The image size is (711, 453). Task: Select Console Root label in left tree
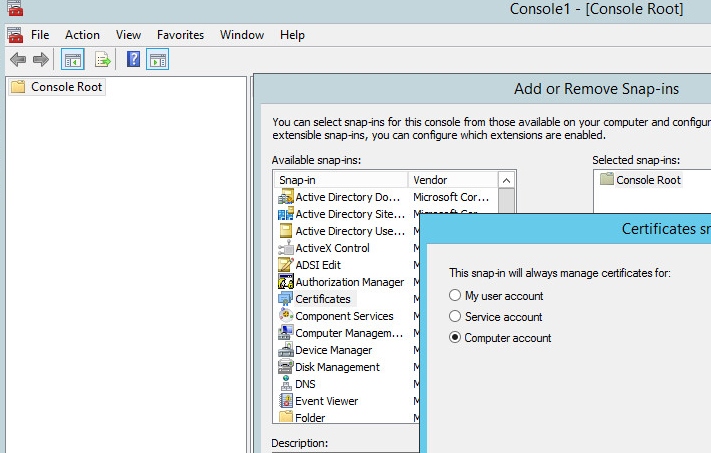click(x=66, y=87)
